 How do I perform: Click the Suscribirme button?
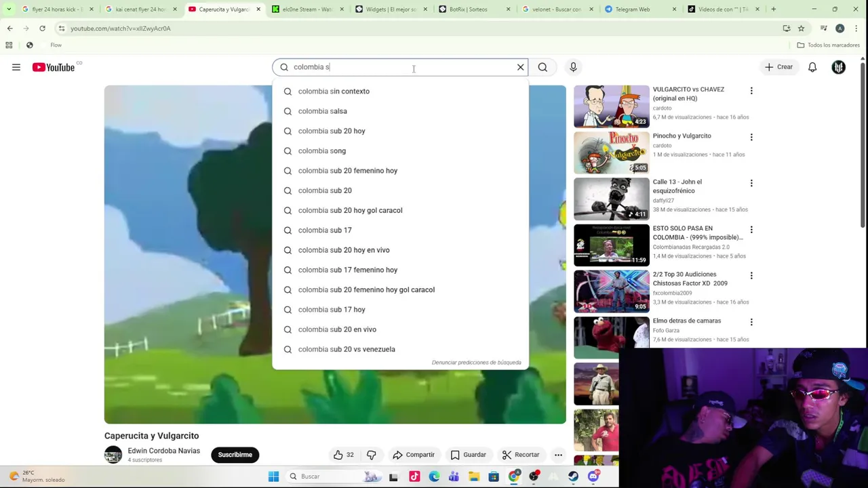tap(235, 455)
